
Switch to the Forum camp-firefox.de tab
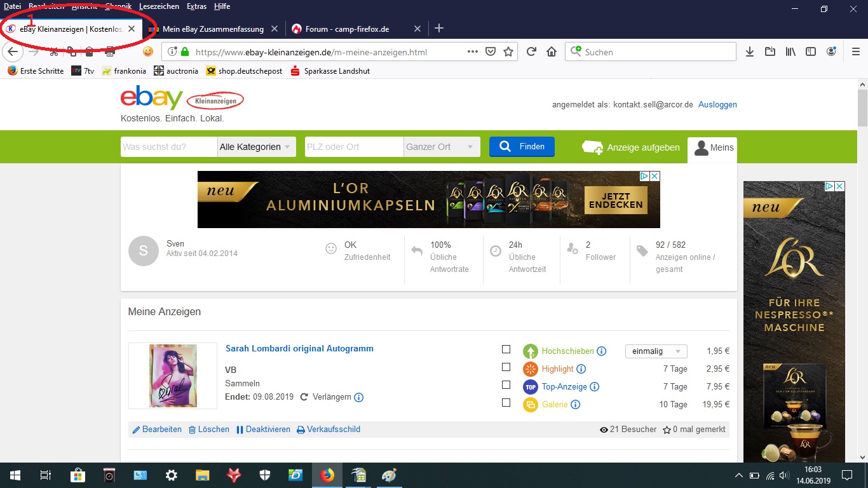click(x=356, y=29)
